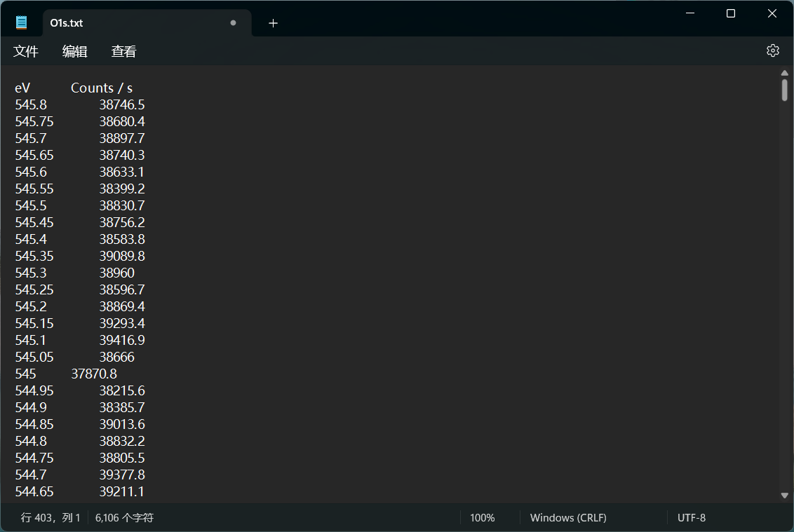Add a new tab with plus button
794x532 pixels.
click(273, 22)
